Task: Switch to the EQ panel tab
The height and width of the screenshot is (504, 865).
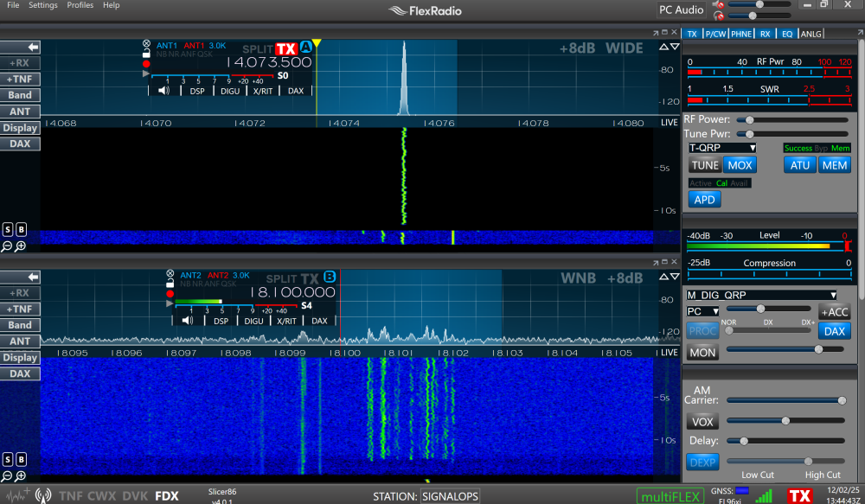Action: (x=787, y=34)
